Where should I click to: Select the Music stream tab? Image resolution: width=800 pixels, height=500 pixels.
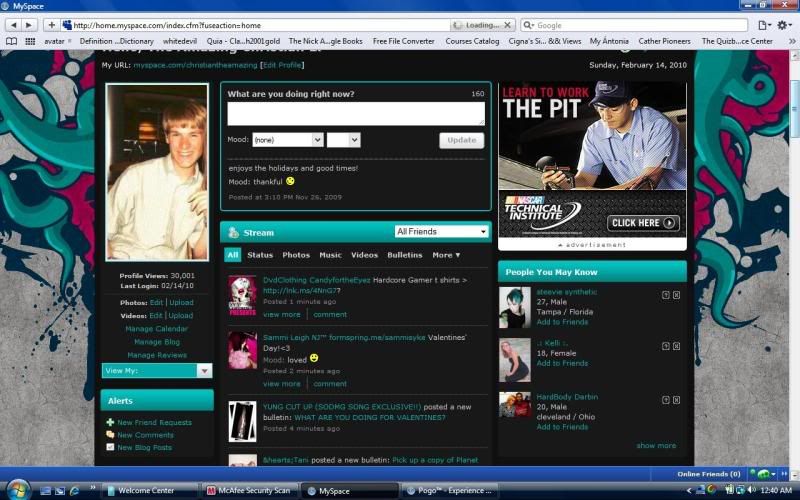tap(331, 255)
